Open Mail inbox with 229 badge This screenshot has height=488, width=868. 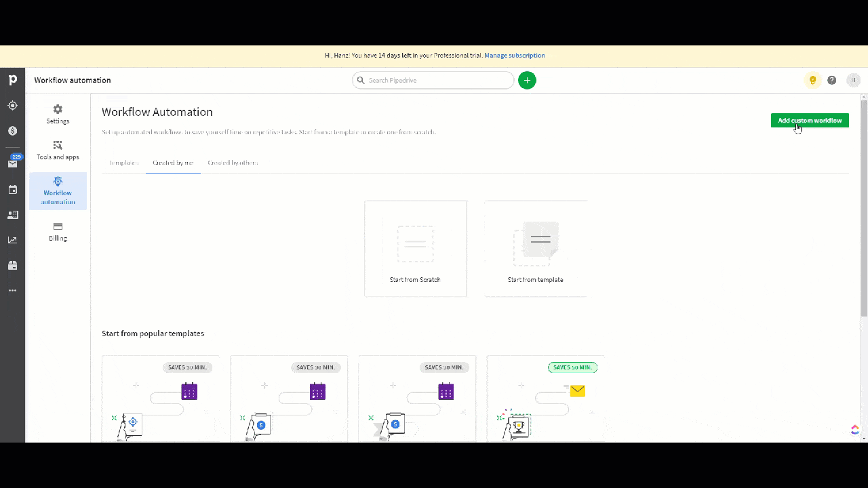(12, 163)
